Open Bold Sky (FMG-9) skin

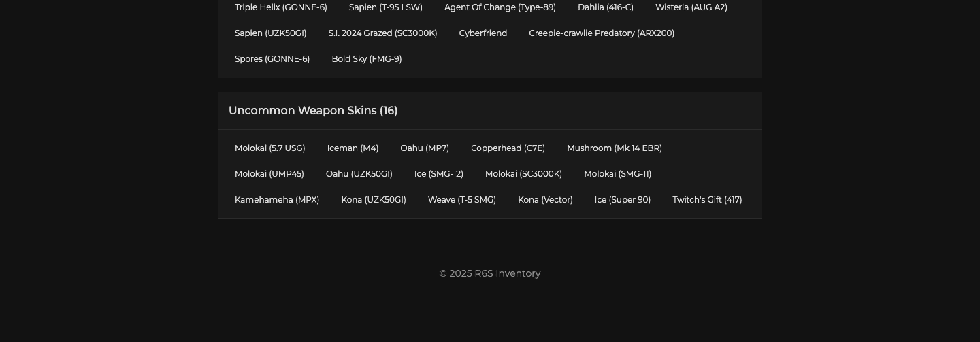click(366, 59)
